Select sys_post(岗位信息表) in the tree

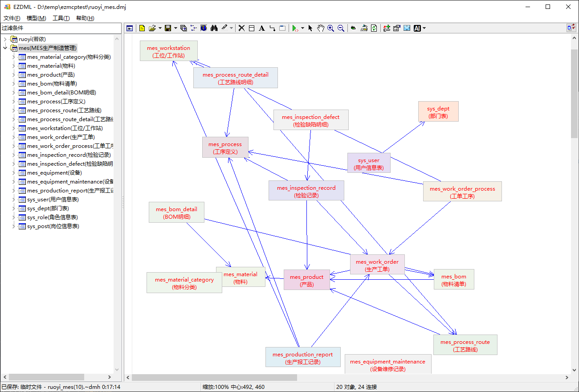pyautogui.click(x=53, y=226)
